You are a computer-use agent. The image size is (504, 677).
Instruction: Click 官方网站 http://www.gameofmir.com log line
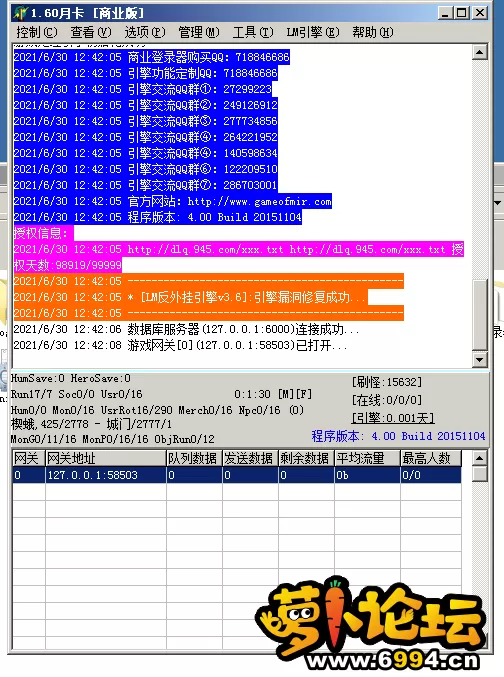coord(173,201)
